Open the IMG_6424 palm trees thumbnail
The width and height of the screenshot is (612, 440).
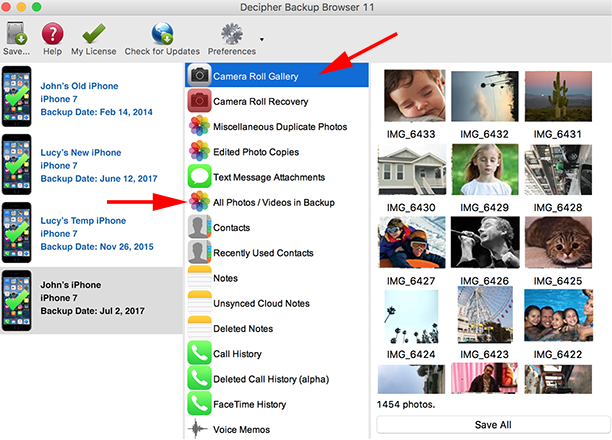(x=411, y=316)
